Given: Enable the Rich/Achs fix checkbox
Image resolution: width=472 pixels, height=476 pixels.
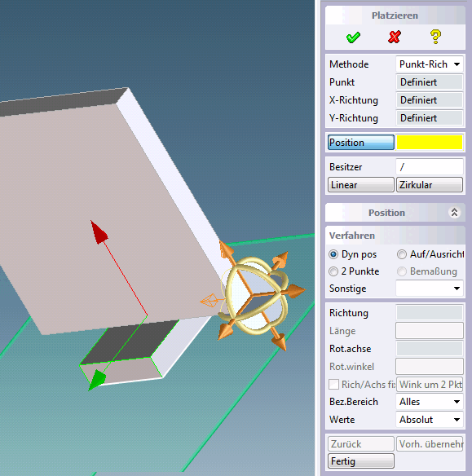Looking at the screenshot, I should point(334,385).
